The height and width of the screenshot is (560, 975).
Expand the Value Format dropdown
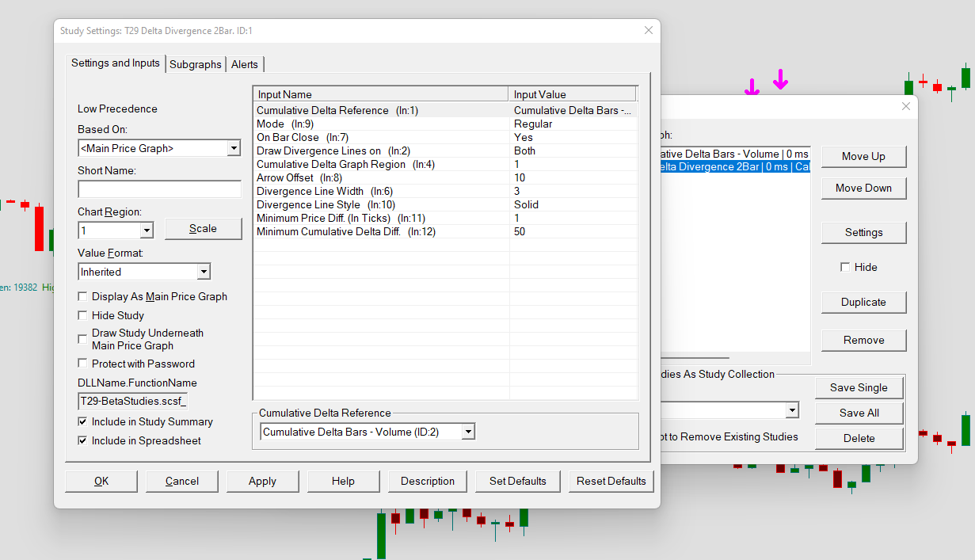click(204, 272)
